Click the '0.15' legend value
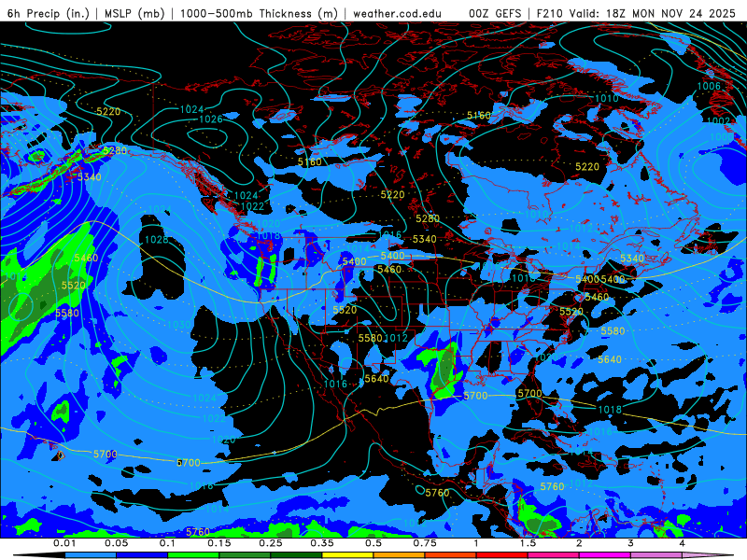This screenshot has width=747, height=560. point(219,543)
